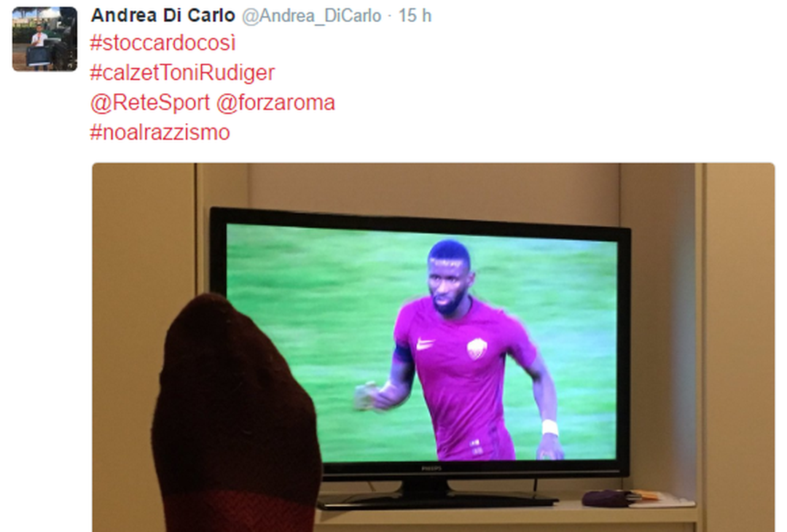Viewport: 787px width, 532px height.
Task: Search the #noalrazzismo hashtag
Action: pos(160,133)
